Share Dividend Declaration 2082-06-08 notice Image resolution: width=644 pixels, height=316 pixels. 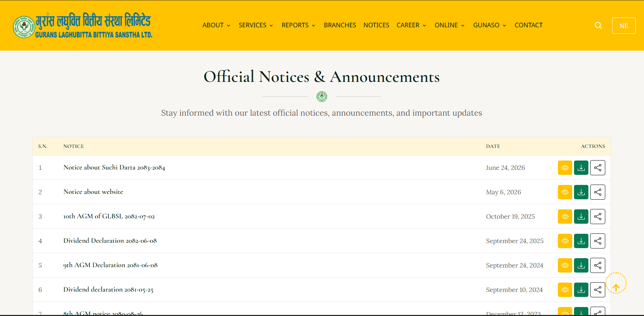[597, 241]
